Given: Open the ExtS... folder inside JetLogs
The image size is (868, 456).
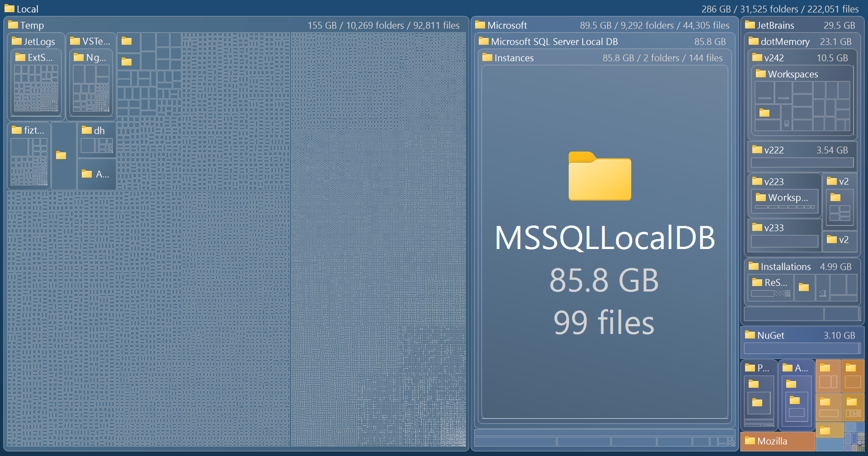Looking at the screenshot, I should coord(20,57).
